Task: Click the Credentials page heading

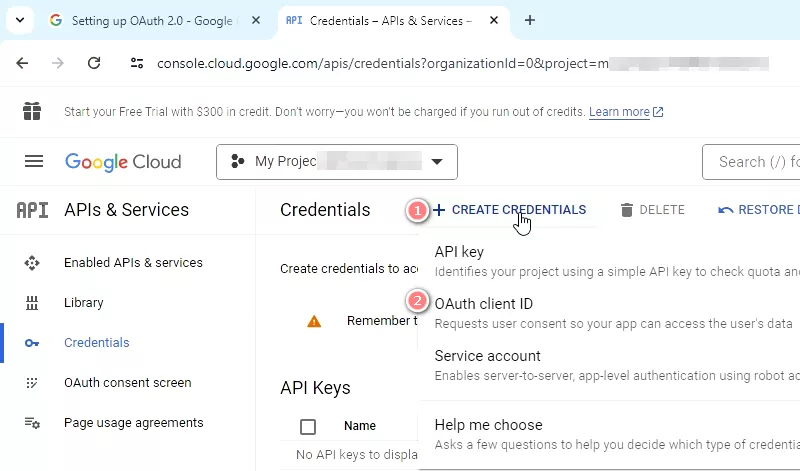Action: [x=325, y=210]
